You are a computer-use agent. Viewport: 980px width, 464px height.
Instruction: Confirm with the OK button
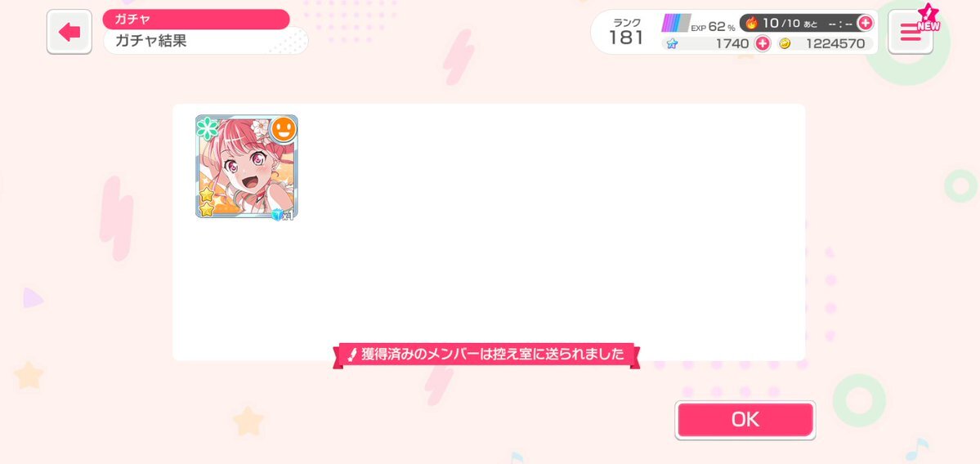click(x=745, y=420)
